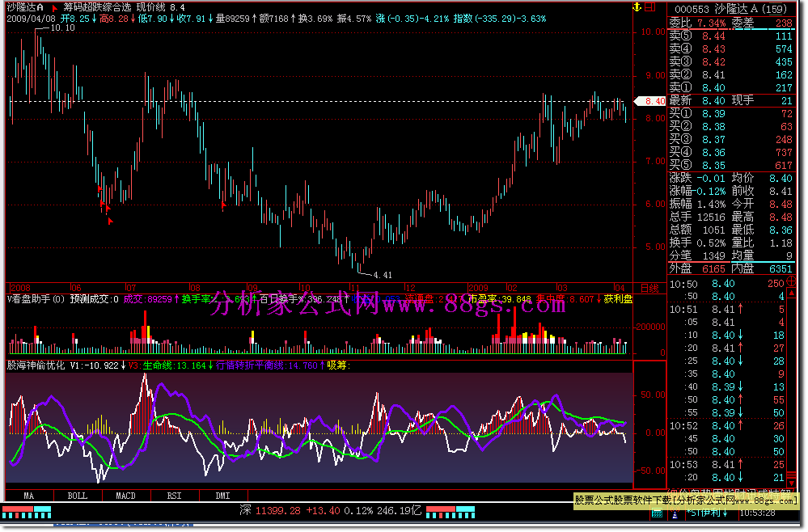The image size is (808, 532).
Task: Click the signal tower connection icon
Action: point(675,513)
